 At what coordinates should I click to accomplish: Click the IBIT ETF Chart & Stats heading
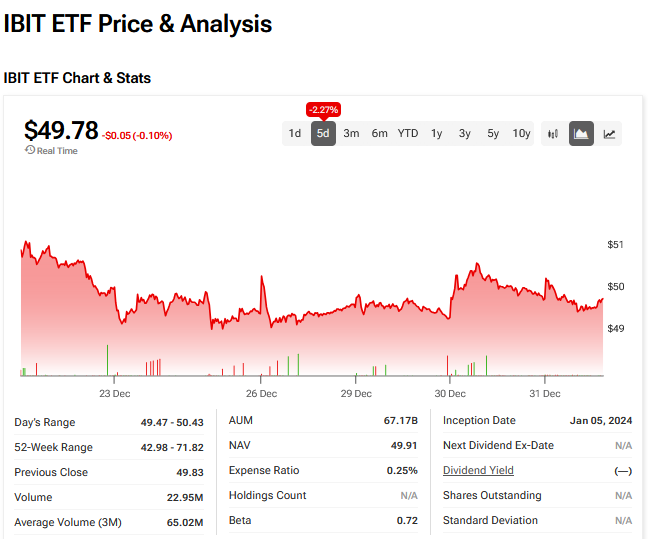[x=77, y=78]
